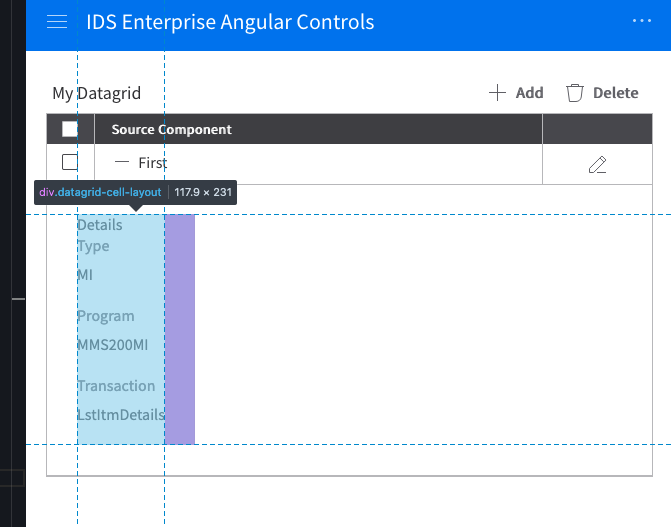
Task: Click the LstItmDetails value text
Action: (x=121, y=415)
